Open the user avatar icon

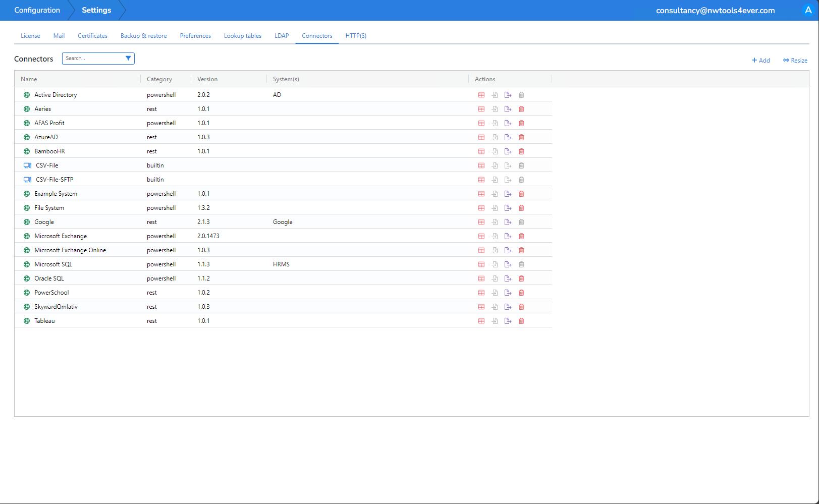[x=808, y=10]
